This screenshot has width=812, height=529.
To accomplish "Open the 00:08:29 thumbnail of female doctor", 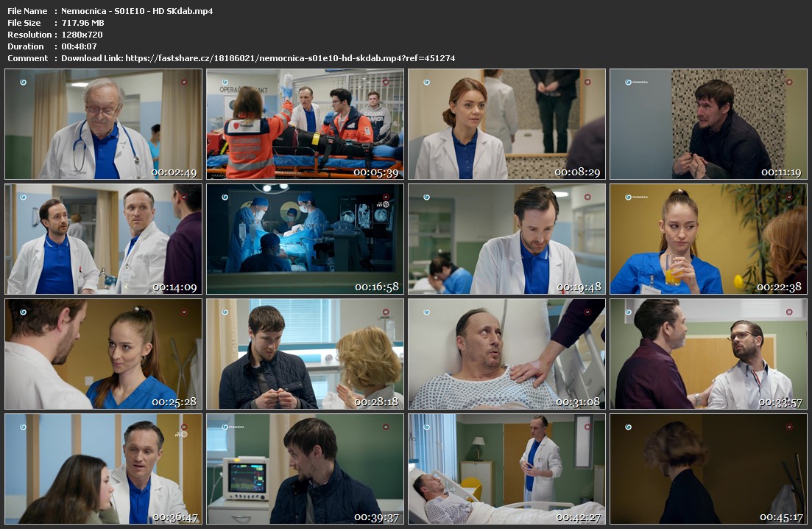I will pos(506,124).
